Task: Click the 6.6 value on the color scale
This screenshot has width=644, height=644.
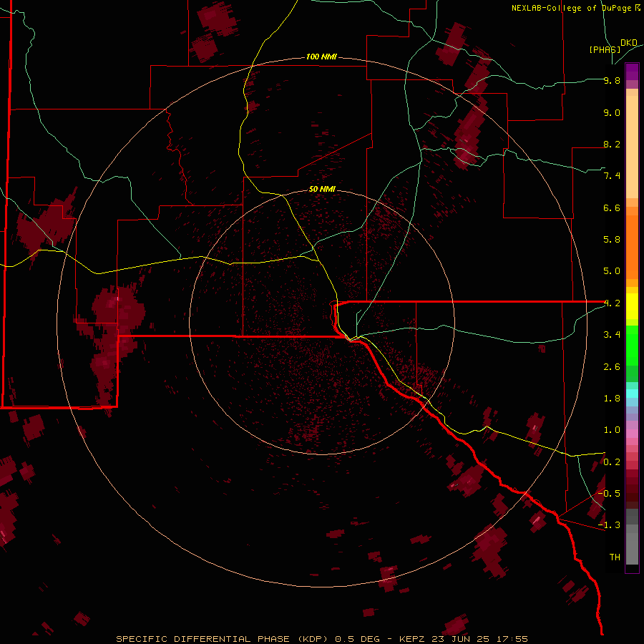Action: [612, 208]
